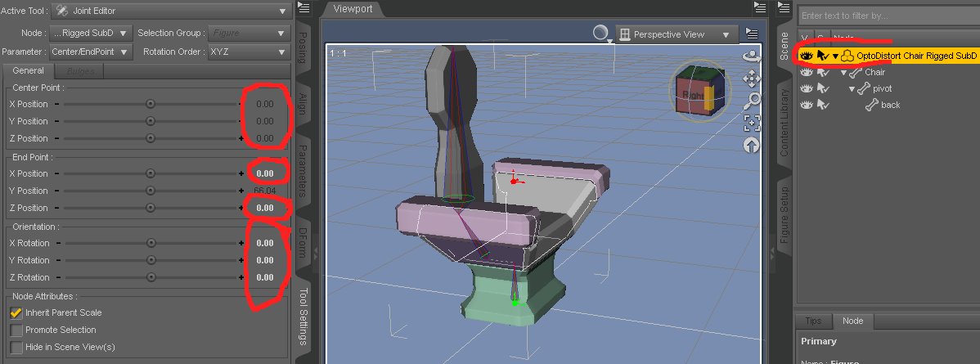Click End Point Y Position slider handle
This screenshot has width=980, height=364.
[x=150, y=191]
